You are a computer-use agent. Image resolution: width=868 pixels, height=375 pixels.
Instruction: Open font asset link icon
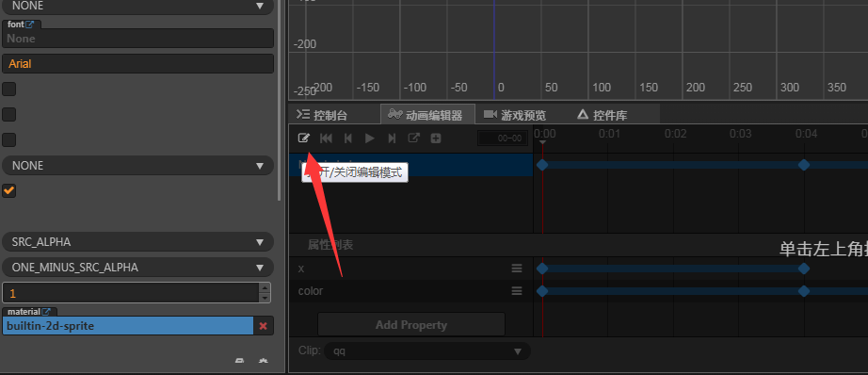(30, 24)
